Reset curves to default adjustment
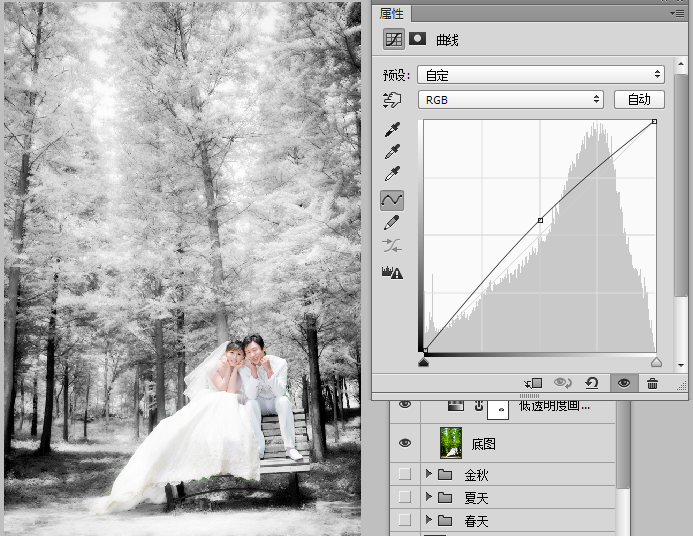Screen dimensions: 693x536 (x=591, y=383)
